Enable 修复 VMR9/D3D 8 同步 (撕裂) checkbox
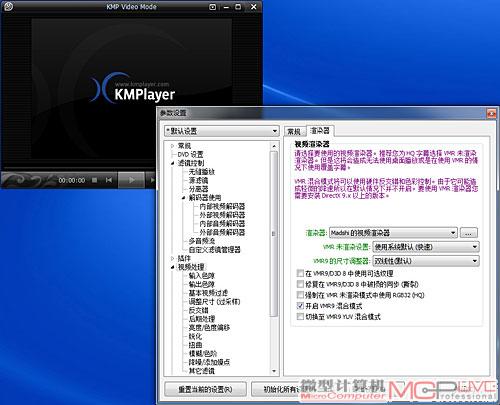The image size is (500, 405). 300,284
